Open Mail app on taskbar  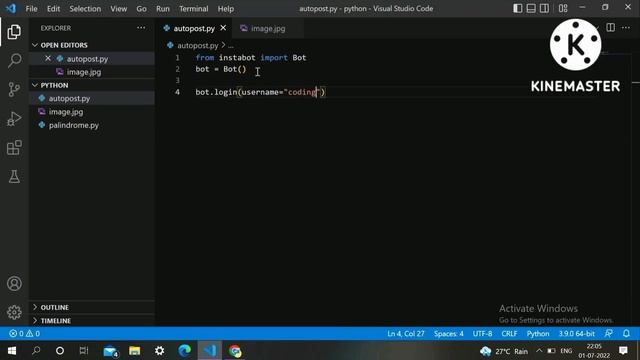coord(110,351)
